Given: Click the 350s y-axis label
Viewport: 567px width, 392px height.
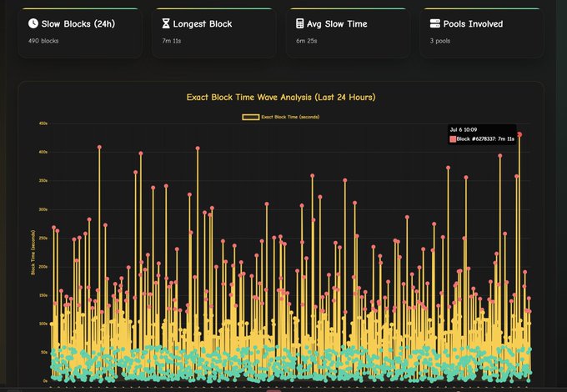Looking at the screenshot, I should 43,180.
